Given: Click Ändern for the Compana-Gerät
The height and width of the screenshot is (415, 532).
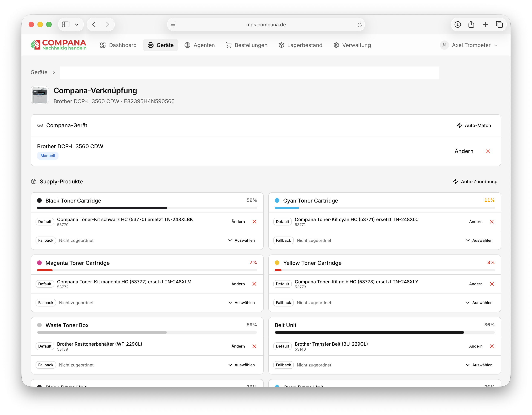Looking at the screenshot, I should [x=464, y=151].
